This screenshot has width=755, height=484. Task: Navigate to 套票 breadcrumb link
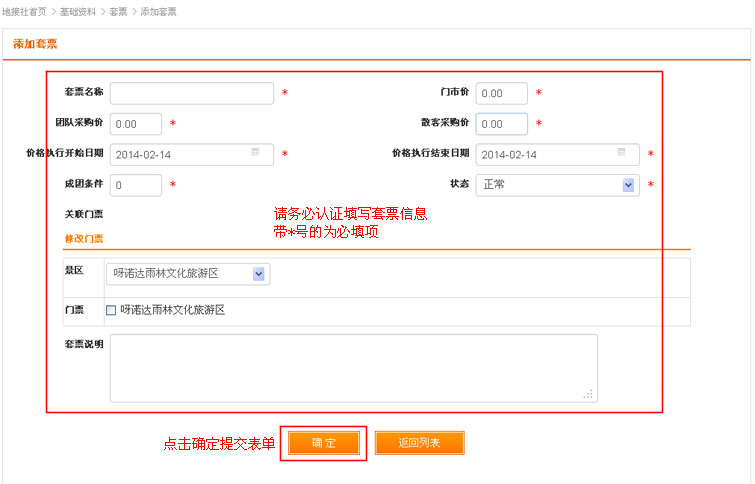pos(118,10)
